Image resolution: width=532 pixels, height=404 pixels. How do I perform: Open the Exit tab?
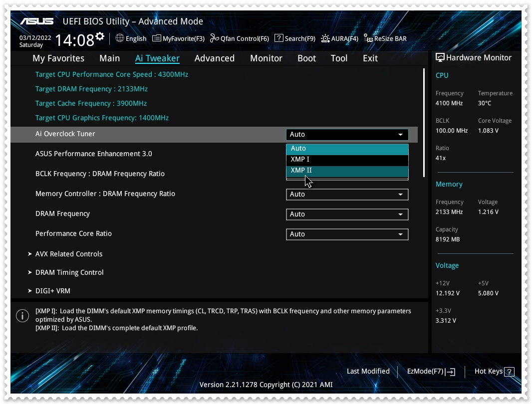(370, 58)
